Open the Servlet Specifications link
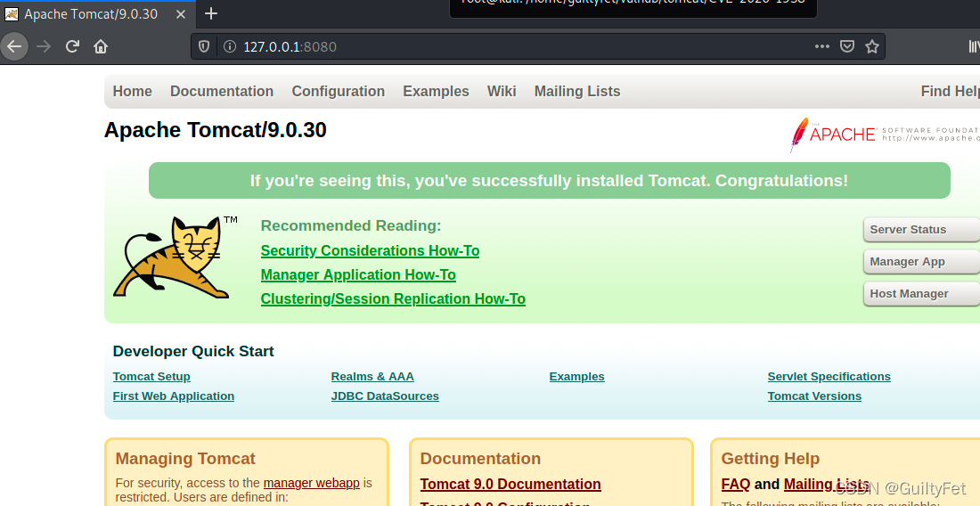The image size is (980, 506). (x=829, y=377)
